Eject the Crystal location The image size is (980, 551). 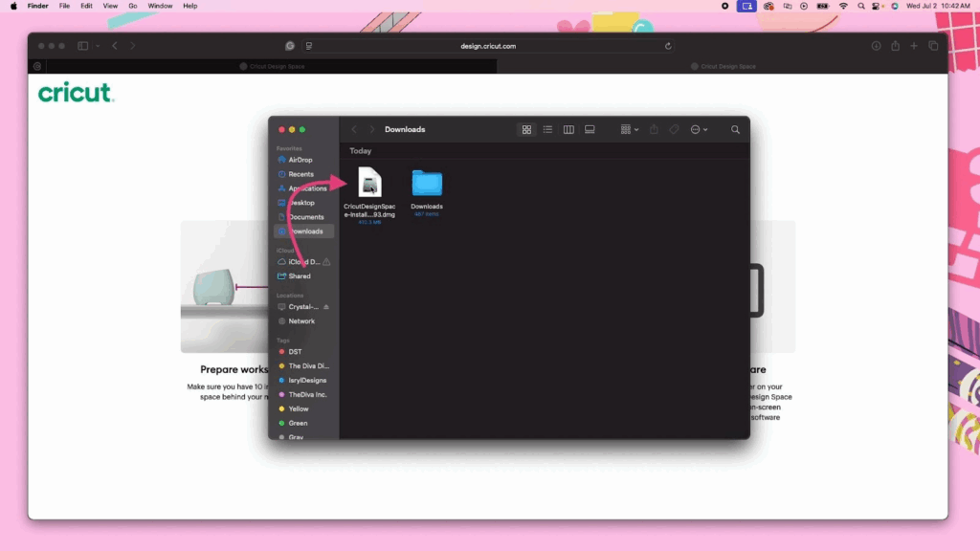click(326, 307)
